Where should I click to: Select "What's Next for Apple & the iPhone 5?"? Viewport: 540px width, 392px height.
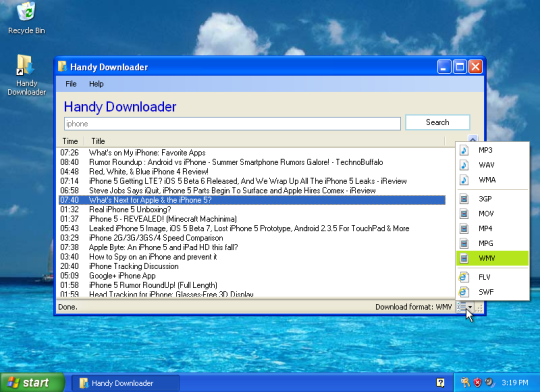252,200
